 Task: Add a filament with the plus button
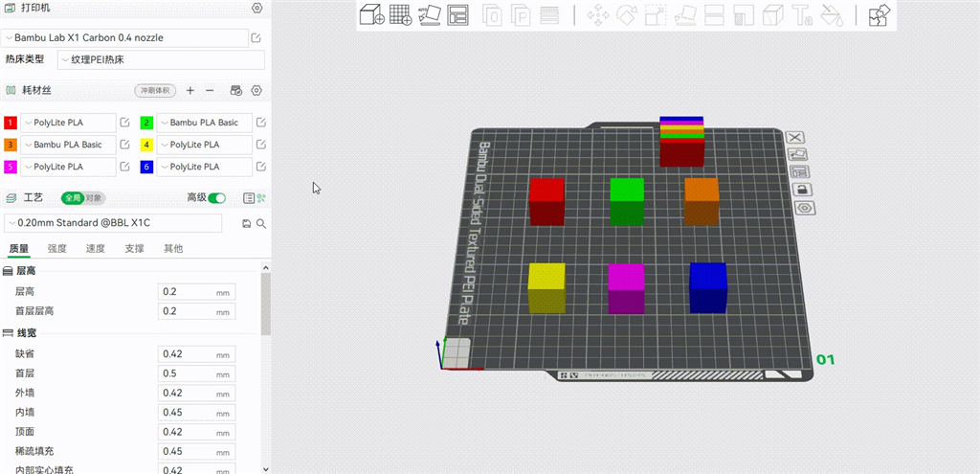pyautogui.click(x=189, y=90)
